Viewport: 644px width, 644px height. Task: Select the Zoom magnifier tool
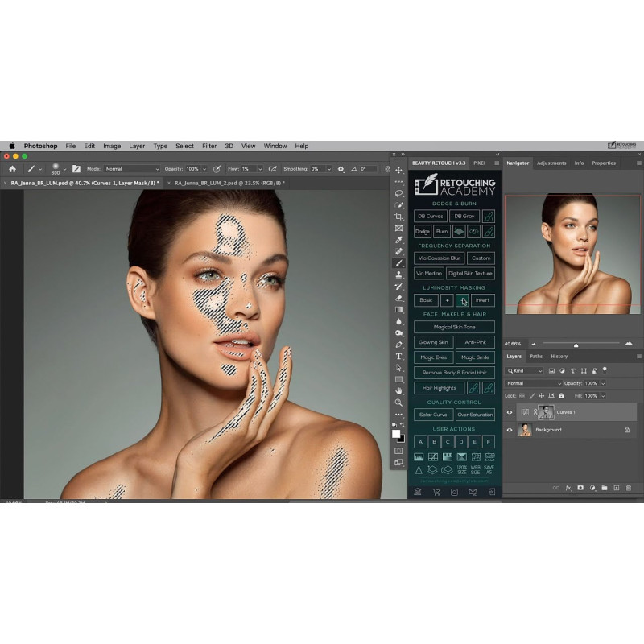tap(398, 402)
